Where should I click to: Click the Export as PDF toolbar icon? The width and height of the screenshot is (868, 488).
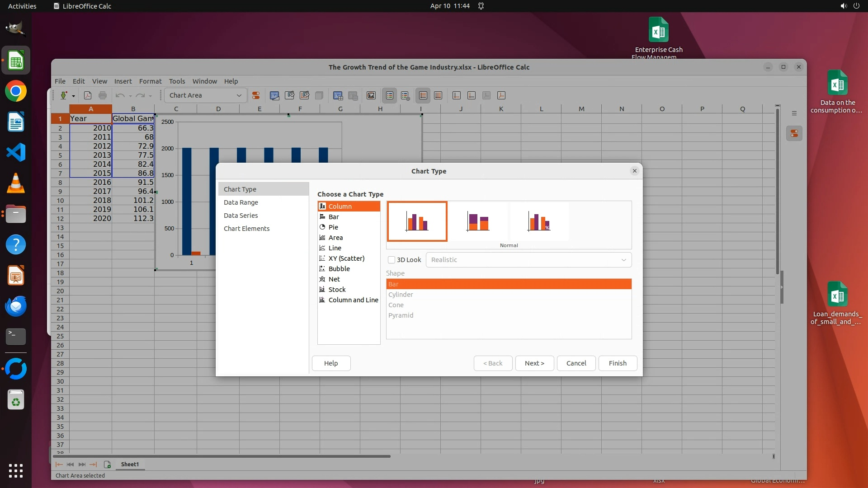(88, 95)
